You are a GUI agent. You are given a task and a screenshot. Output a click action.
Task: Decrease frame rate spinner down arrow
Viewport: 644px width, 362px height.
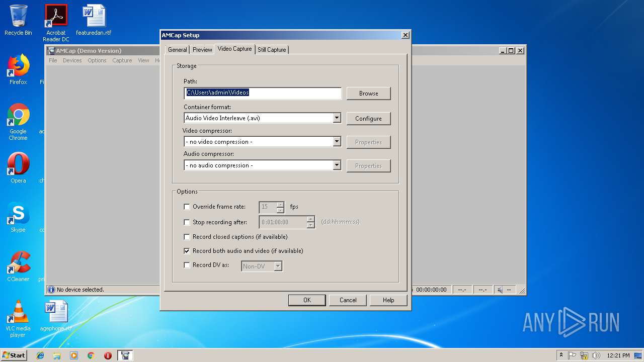pos(280,210)
